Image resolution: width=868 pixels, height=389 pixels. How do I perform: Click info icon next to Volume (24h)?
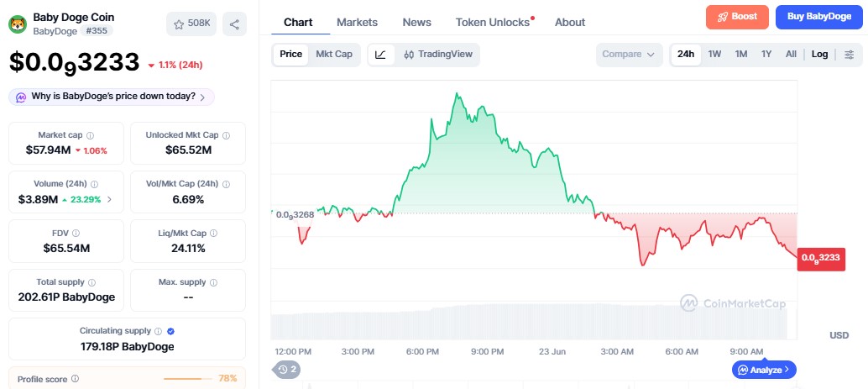click(x=95, y=184)
